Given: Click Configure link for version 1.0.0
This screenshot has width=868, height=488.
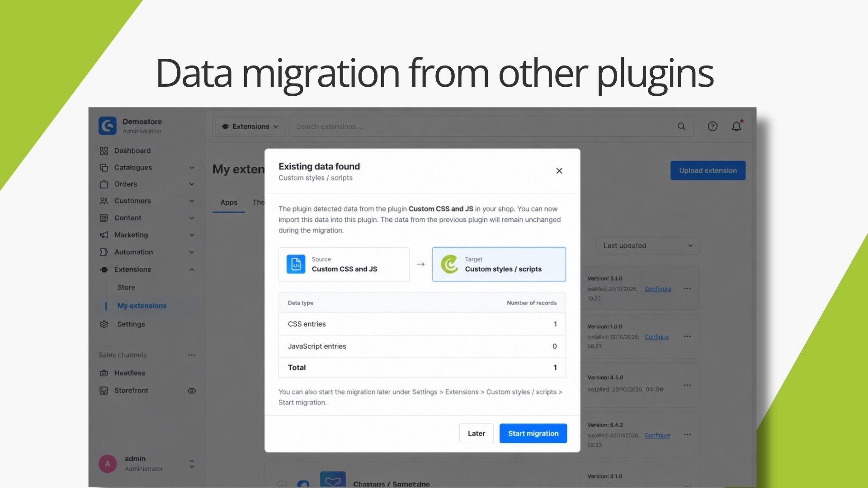Looking at the screenshot, I should 656,337.
